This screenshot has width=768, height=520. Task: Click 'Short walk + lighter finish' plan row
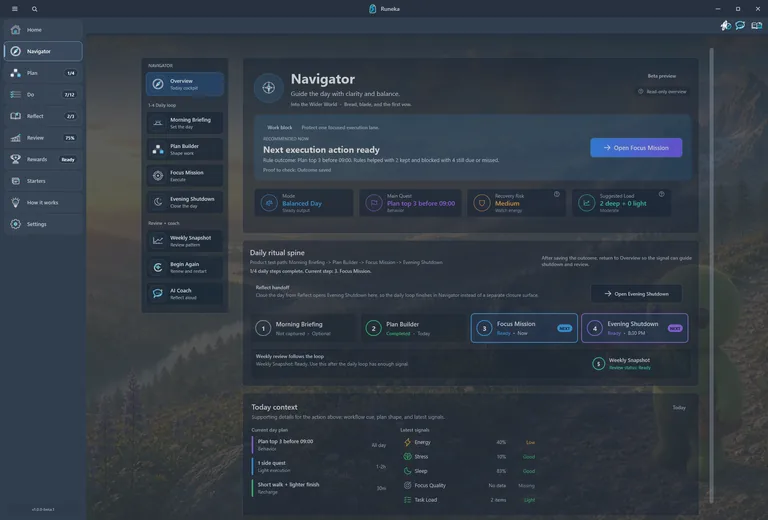(x=319, y=488)
